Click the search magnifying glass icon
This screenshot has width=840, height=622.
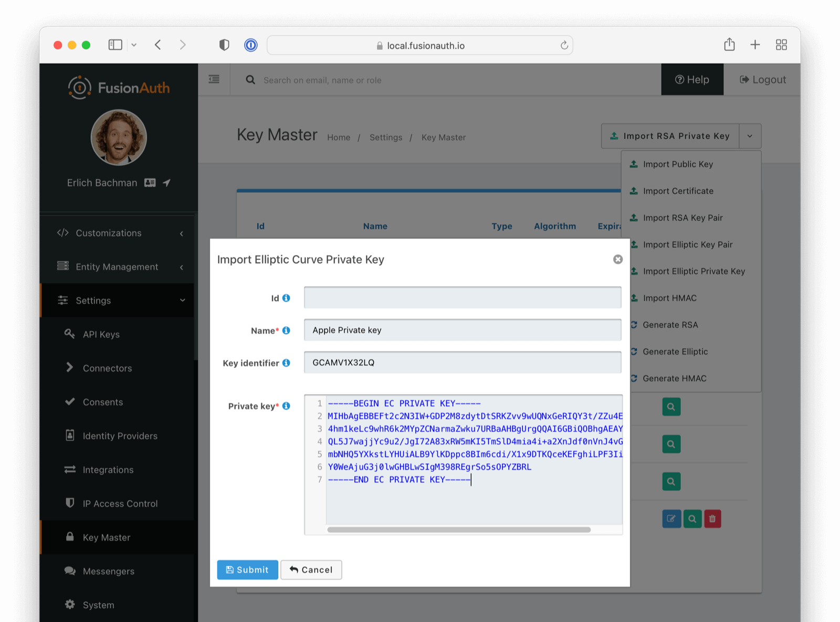coord(250,80)
